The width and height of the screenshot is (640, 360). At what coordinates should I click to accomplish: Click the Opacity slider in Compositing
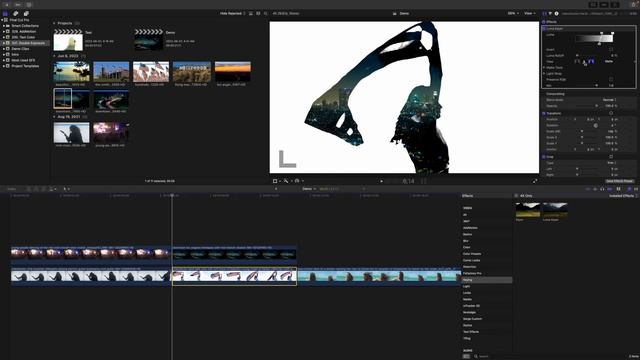click(x=587, y=106)
